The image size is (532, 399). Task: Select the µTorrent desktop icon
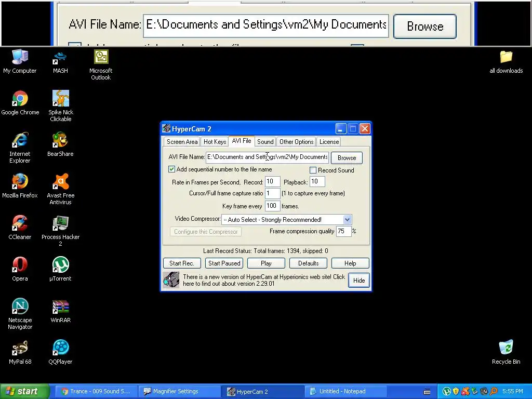pyautogui.click(x=60, y=269)
